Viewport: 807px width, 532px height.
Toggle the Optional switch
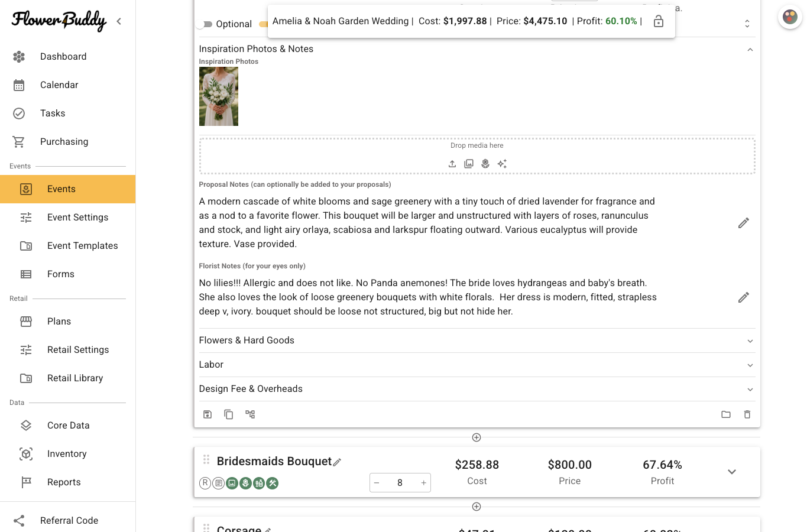[204, 24]
